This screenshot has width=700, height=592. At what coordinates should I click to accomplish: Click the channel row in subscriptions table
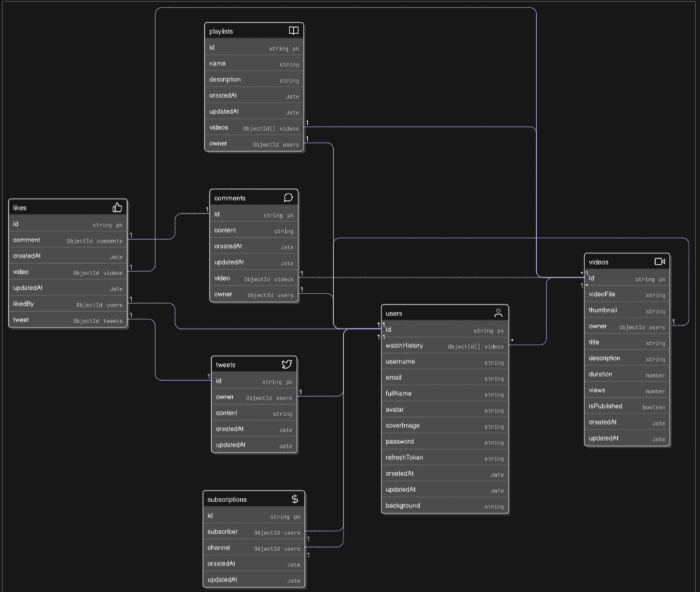pyautogui.click(x=254, y=548)
